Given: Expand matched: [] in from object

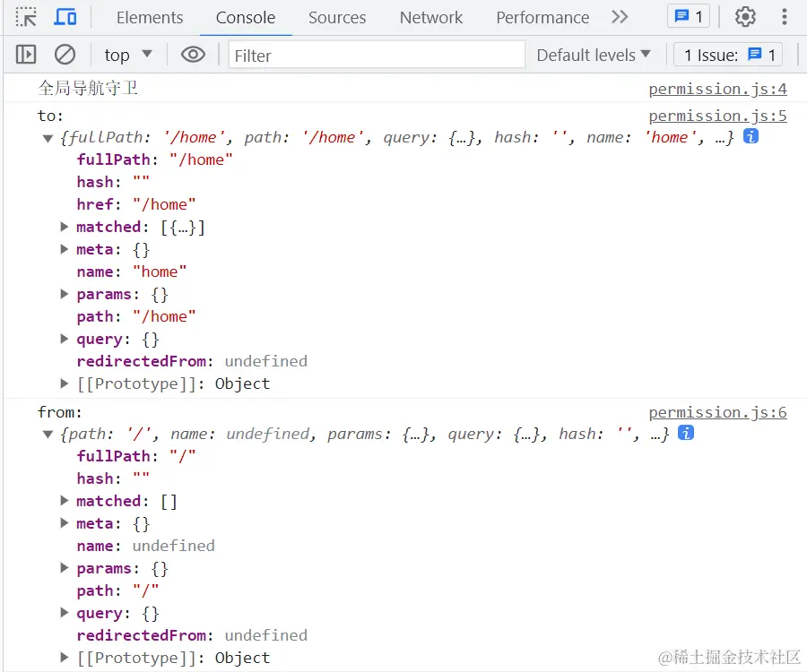Looking at the screenshot, I should 65,501.
